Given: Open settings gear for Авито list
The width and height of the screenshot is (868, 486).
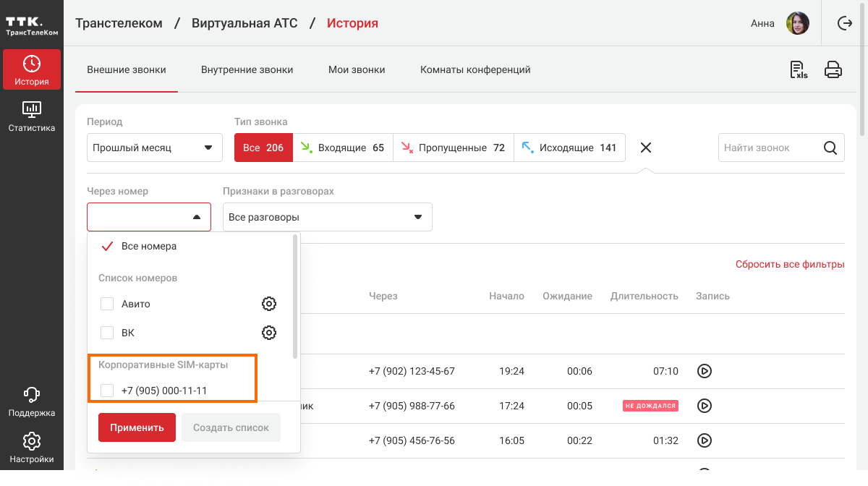Looking at the screenshot, I should pos(269,304).
